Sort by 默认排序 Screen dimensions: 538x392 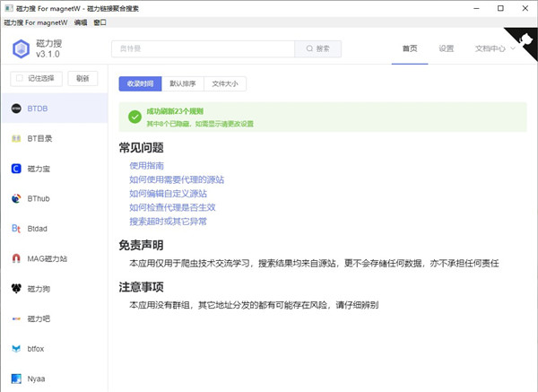tap(183, 83)
